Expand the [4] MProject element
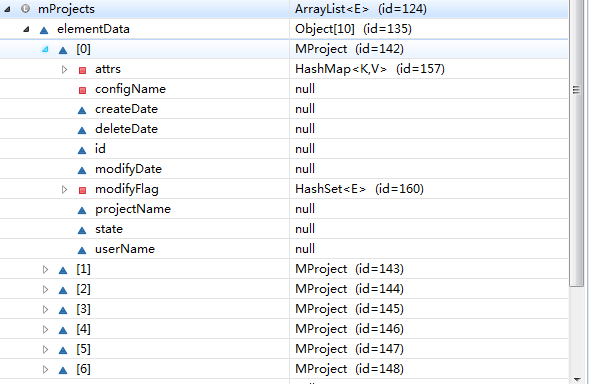The image size is (589, 384). pyautogui.click(x=45, y=329)
